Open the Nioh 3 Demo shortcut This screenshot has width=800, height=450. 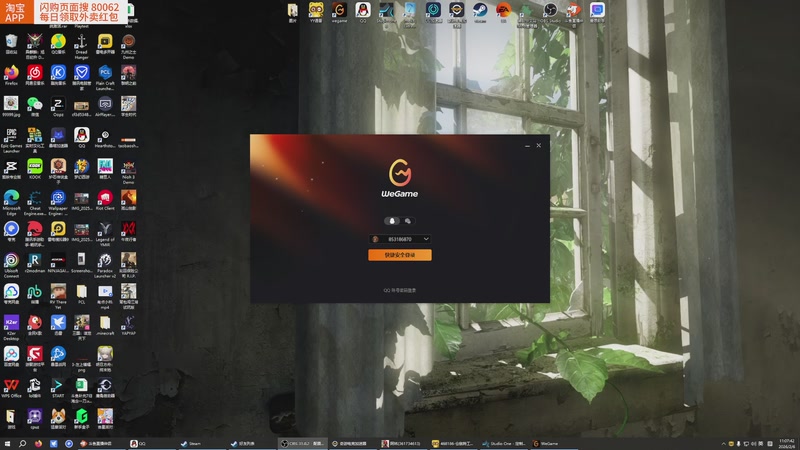129,171
